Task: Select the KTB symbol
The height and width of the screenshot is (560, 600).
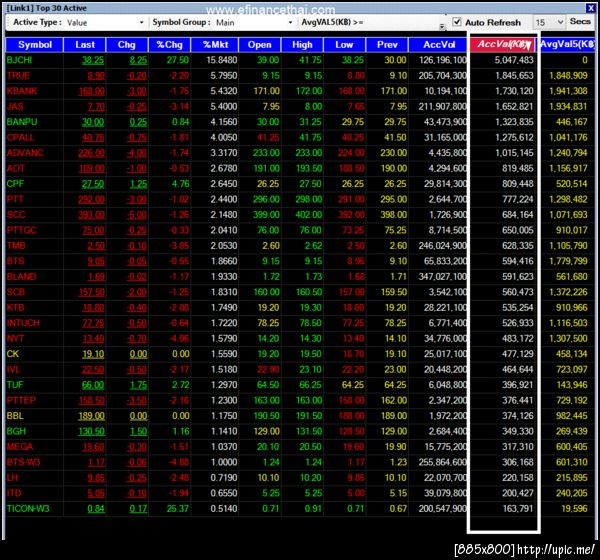Action: (x=15, y=307)
